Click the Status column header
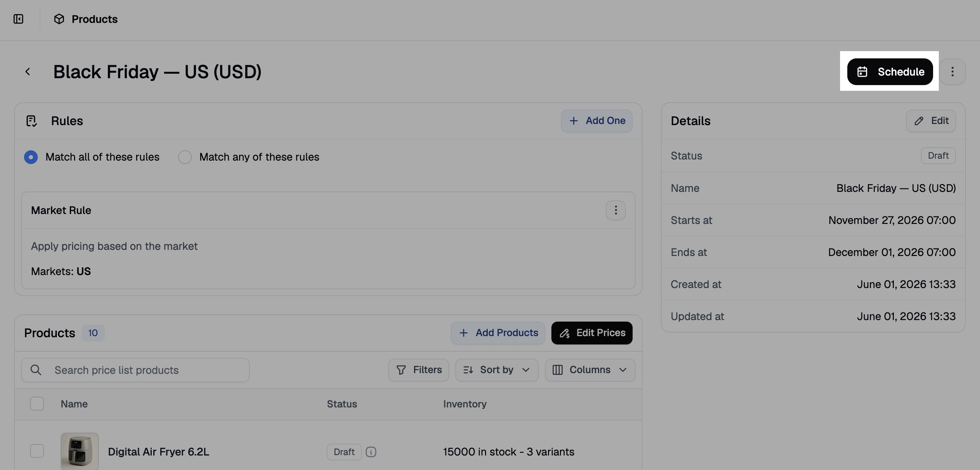This screenshot has height=470, width=980. (342, 404)
